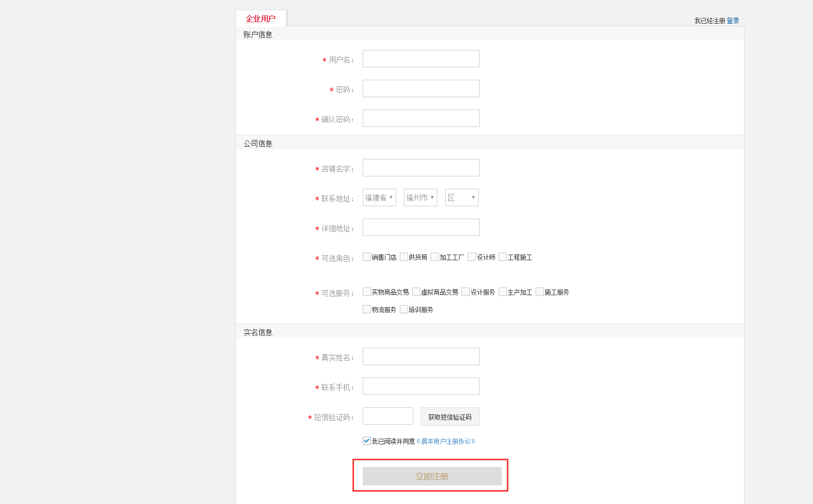
Task: Check the 销售门店 role checkbox
Action: point(367,257)
